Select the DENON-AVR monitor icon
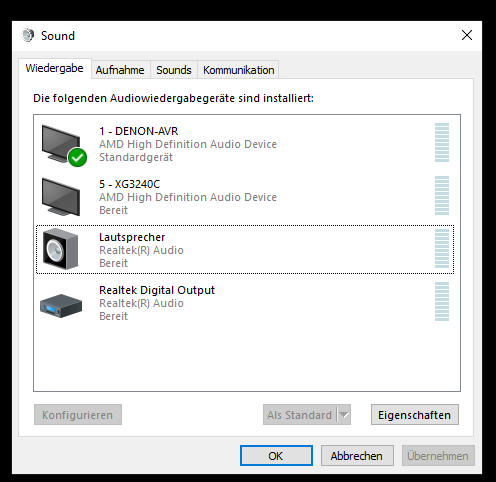The height and width of the screenshot is (482, 496). 61,144
